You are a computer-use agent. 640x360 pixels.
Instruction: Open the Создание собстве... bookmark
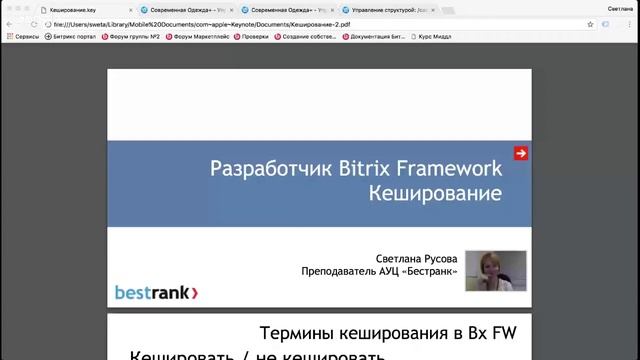(305, 37)
